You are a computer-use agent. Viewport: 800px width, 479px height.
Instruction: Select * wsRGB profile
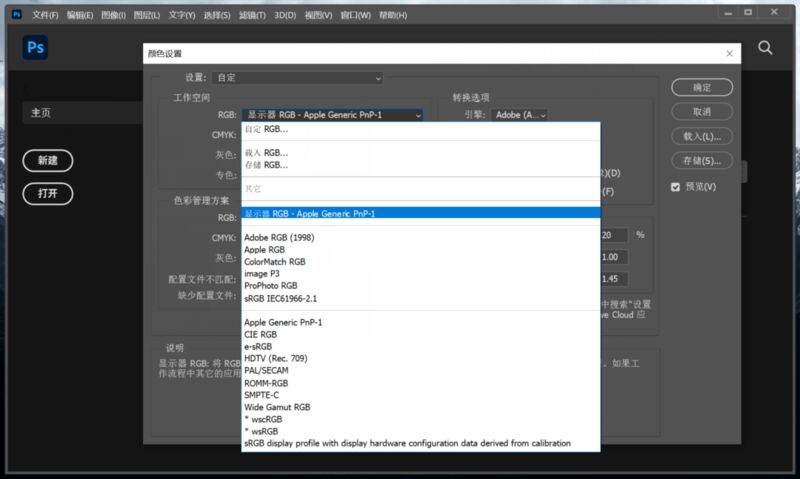(x=421, y=432)
